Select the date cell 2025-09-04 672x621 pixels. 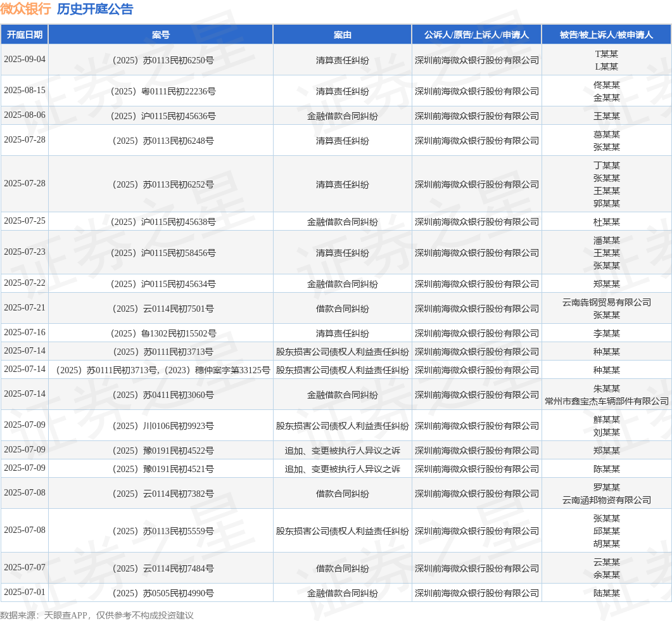(25, 59)
